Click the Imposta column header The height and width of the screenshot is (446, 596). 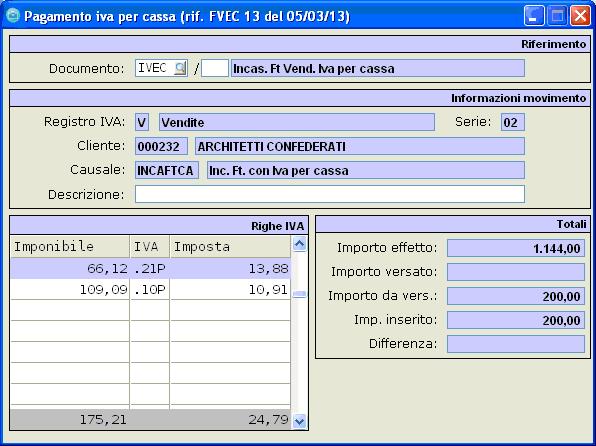click(230, 246)
